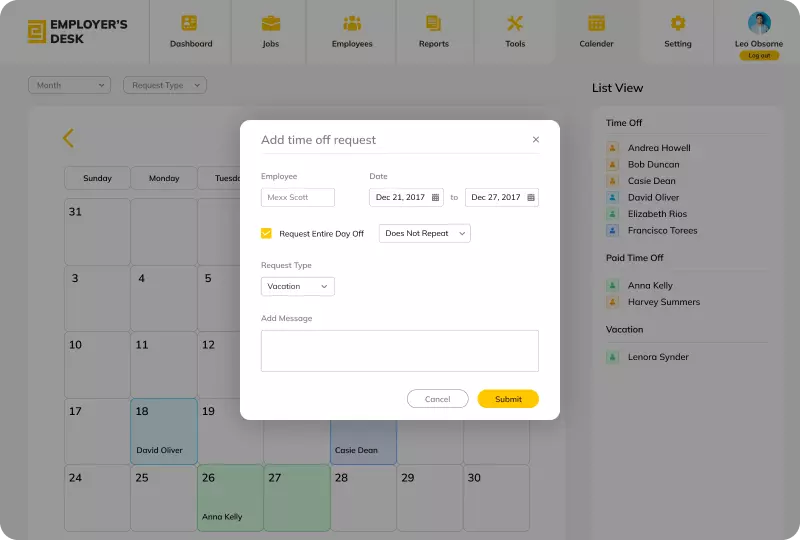Viewport: 800px width, 540px height.
Task: Uncheck Request Entire Day Off checkbox
Action: pyautogui.click(x=266, y=233)
